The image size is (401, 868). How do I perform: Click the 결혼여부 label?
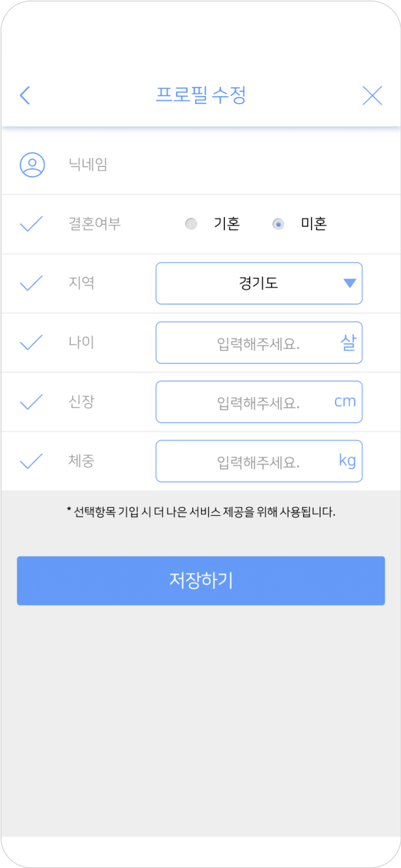pyautogui.click(x=94, y=223)
